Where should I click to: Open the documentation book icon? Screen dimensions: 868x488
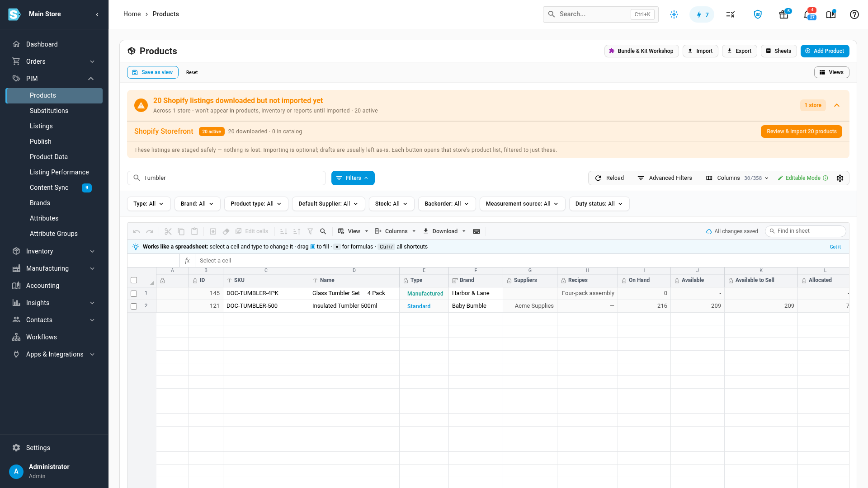point(831,14)
